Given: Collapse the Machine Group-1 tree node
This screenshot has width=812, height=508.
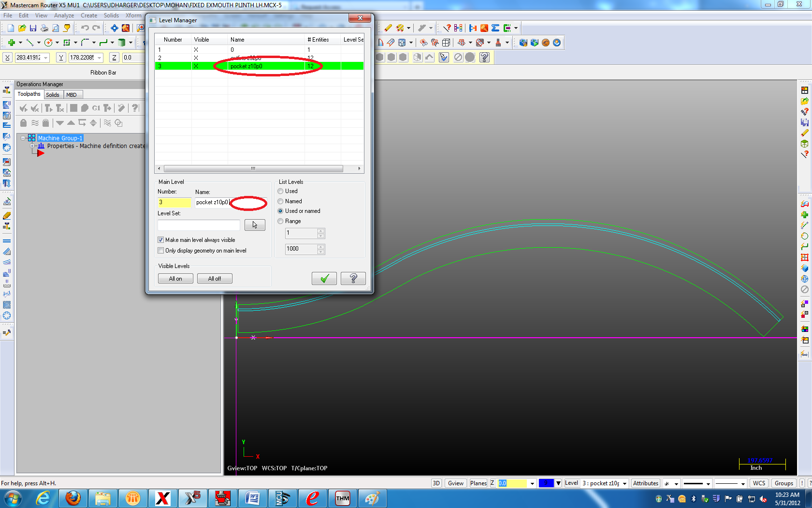Looking at the screenshot, I should click(23, 138).
